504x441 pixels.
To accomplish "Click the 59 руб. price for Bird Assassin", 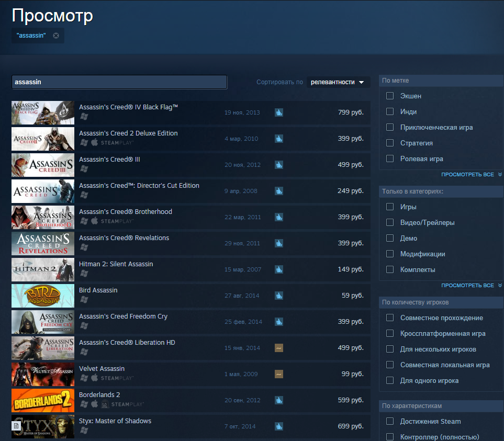I will [x=353, y=296].
